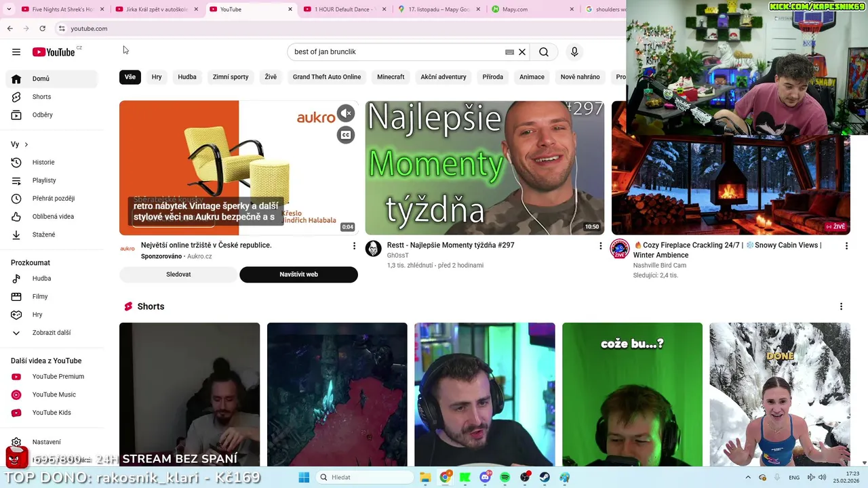Open Oblíbená videa in sidebar

52,217
